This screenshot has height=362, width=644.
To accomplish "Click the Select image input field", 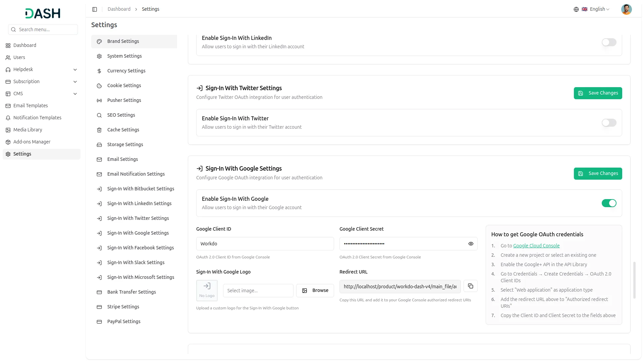I will pos(258,291).
